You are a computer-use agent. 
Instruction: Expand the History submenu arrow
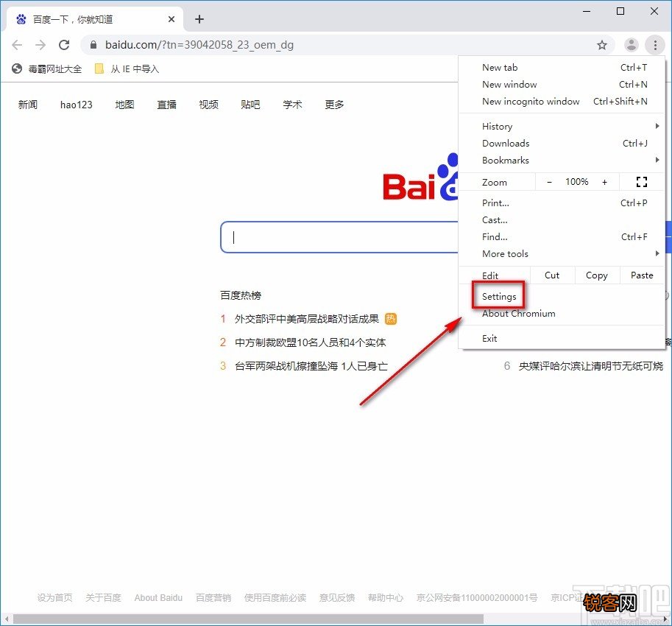pyautogui.click(x=657, y=126)
